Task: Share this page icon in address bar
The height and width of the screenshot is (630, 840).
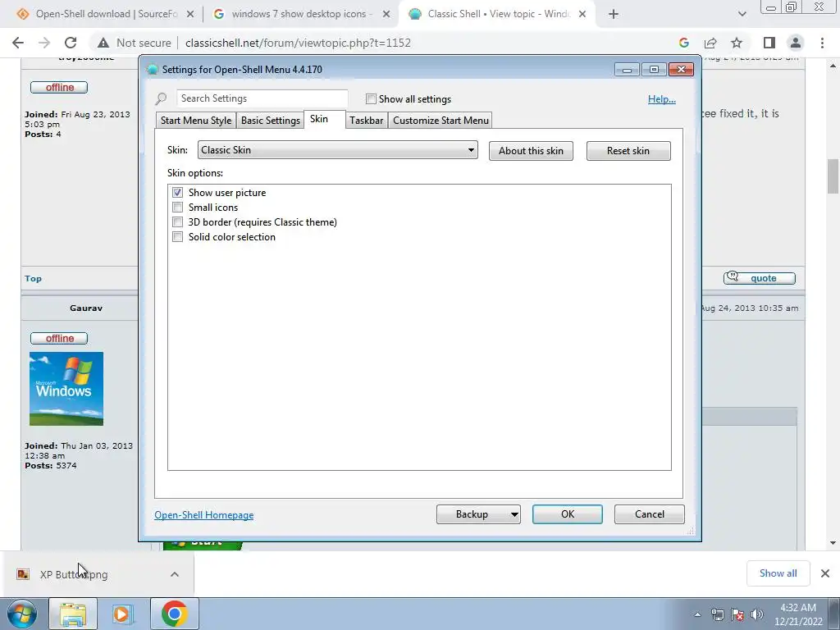Action: tap(710, 43)
